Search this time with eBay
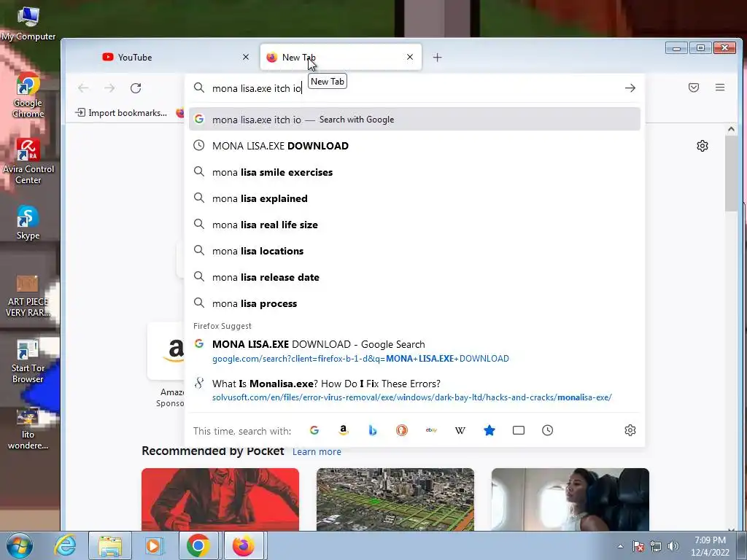Screen dimensions: 747x560 tap(431, 430)
